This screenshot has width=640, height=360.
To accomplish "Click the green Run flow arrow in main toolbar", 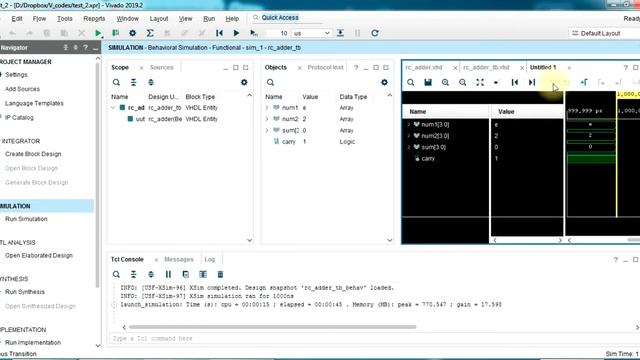I will click(98, 33).
